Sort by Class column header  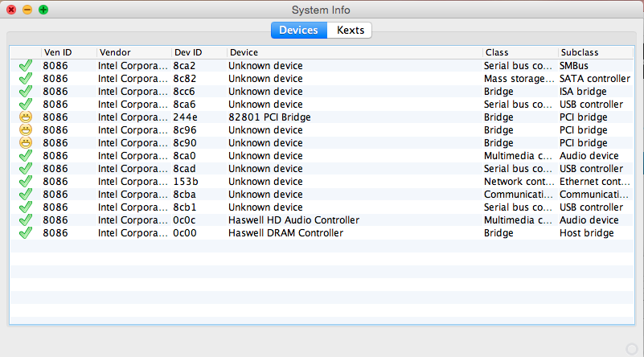point(520,52)
